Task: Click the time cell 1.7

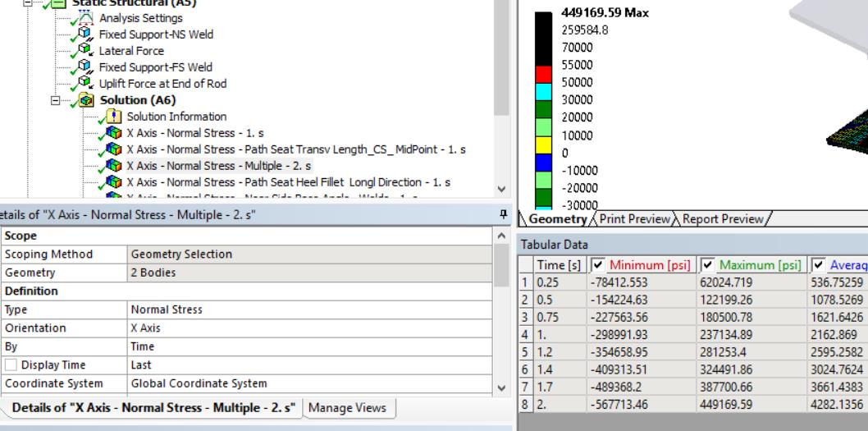Action: [560, 387]
